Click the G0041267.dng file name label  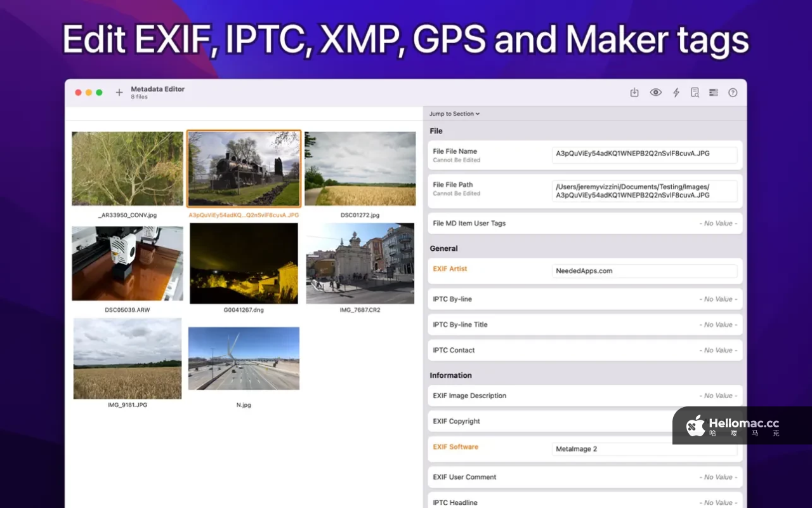[244, 310]
